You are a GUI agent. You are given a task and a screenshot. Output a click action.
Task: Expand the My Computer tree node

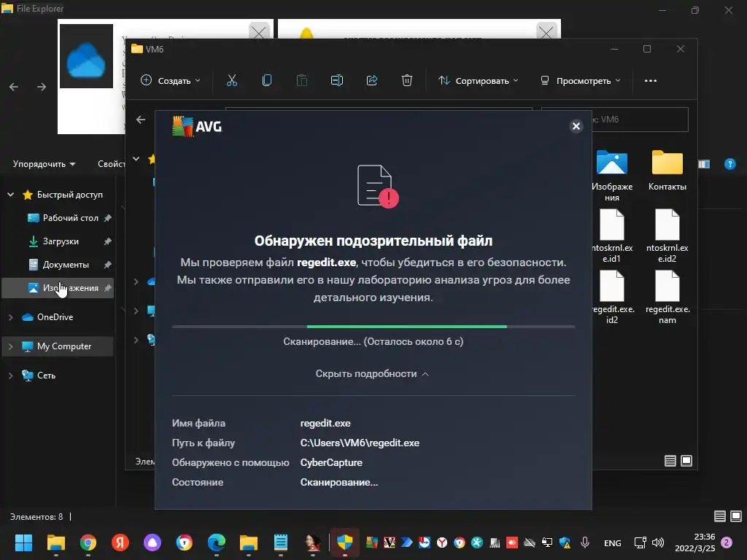10,346
